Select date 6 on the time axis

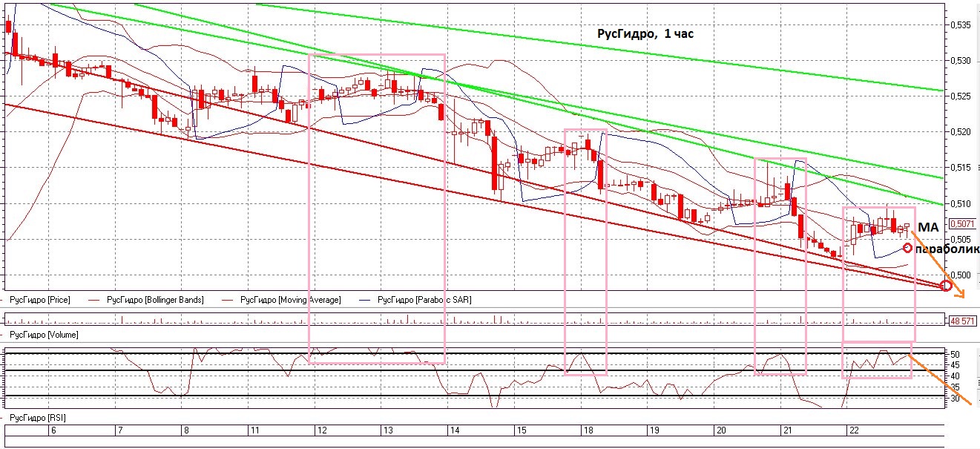click(55, 430)
